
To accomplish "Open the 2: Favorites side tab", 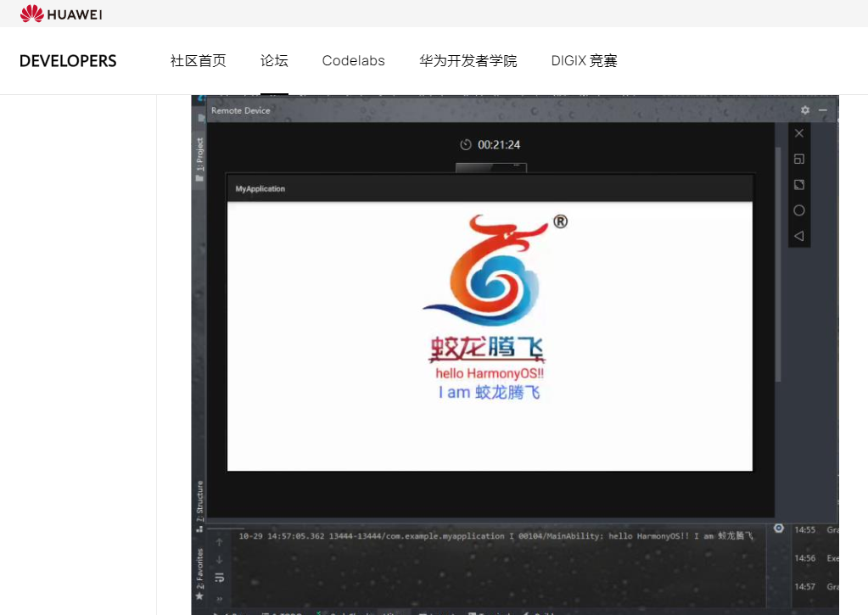I will pyautogui.click(x=200, y=570).
